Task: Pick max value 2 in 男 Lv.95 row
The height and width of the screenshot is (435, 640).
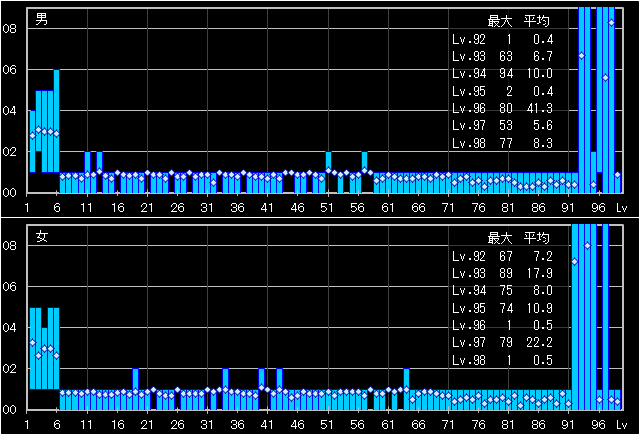Action: pyautogui.click(x=509, y=91)
